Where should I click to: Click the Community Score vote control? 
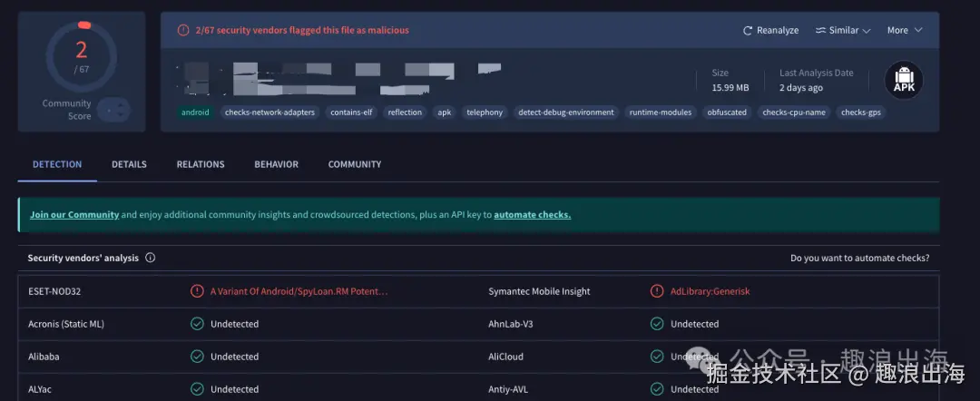coord(114,110)
